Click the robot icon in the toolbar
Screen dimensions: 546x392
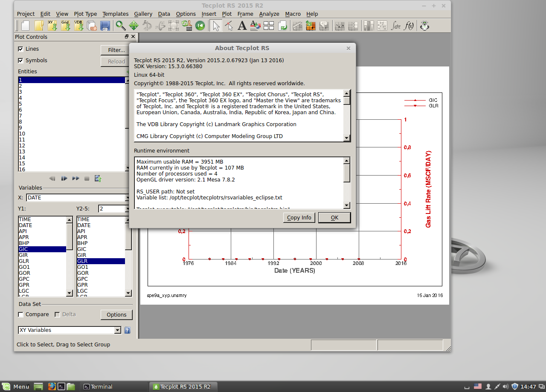tap(424, 26)
